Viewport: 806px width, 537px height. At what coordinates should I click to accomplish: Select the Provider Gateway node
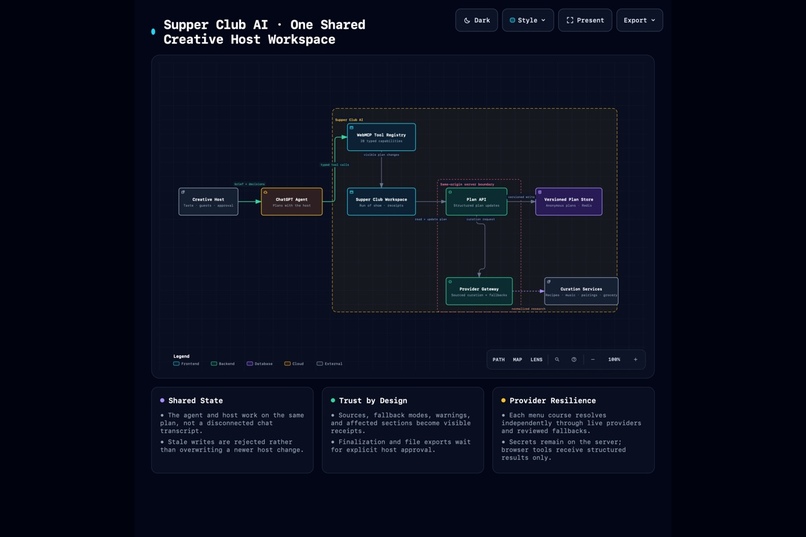479,291
